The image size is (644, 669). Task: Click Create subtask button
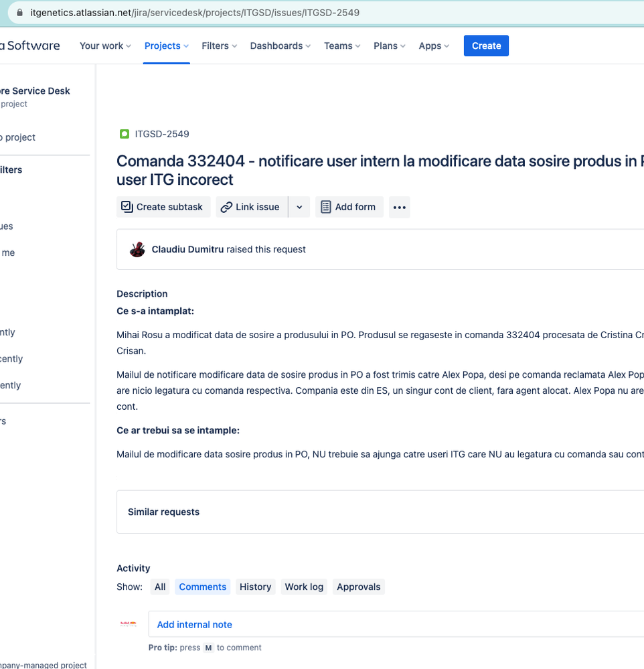[164, 208]
